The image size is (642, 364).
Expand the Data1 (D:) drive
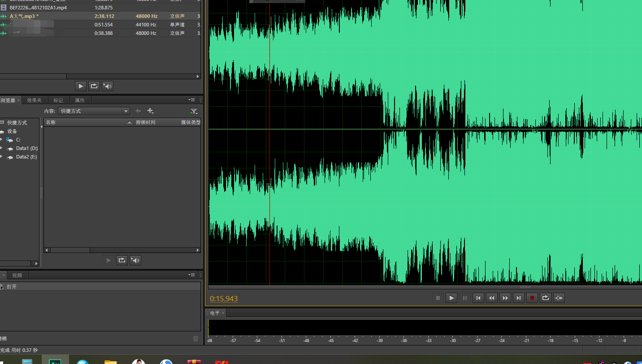click(x=1, y=148)
